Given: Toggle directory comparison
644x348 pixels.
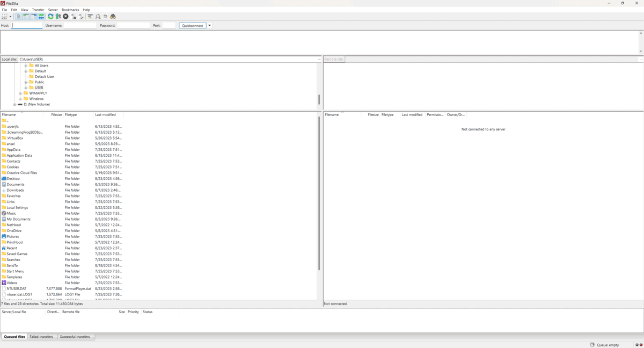Looking at the screenshot, I should pos(98,17).
